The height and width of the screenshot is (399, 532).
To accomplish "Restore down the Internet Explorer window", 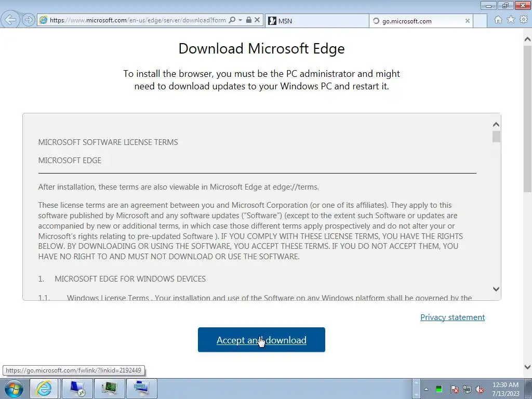I will coord(506,5).
